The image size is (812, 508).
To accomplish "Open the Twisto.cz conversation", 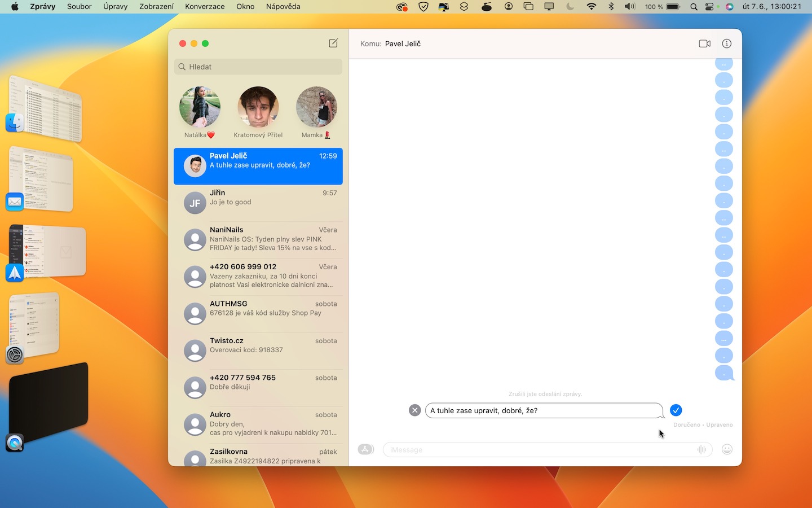I will [258, 351].
